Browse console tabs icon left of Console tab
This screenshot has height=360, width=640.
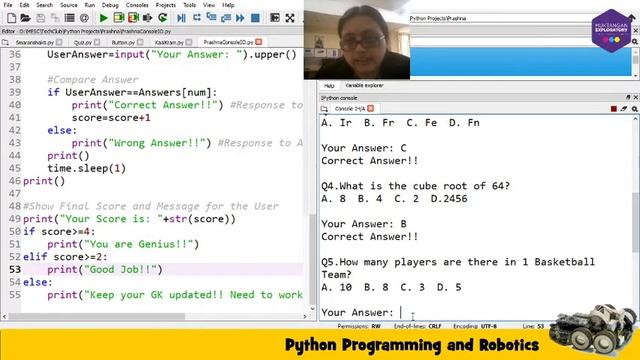click(x=324, y=109)
